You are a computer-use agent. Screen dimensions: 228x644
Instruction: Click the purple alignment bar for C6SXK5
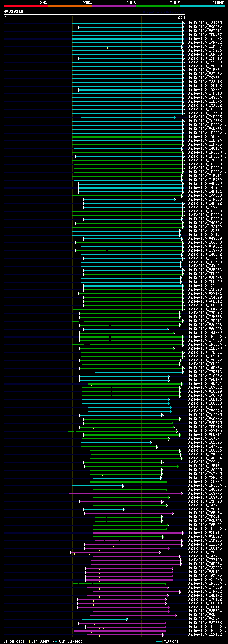tap(126, 494)
